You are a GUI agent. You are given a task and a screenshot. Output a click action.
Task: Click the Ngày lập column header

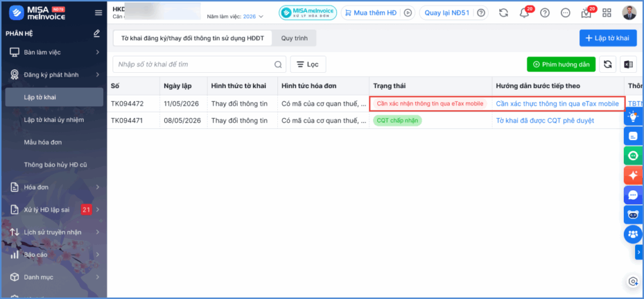(x=183, y=86)
